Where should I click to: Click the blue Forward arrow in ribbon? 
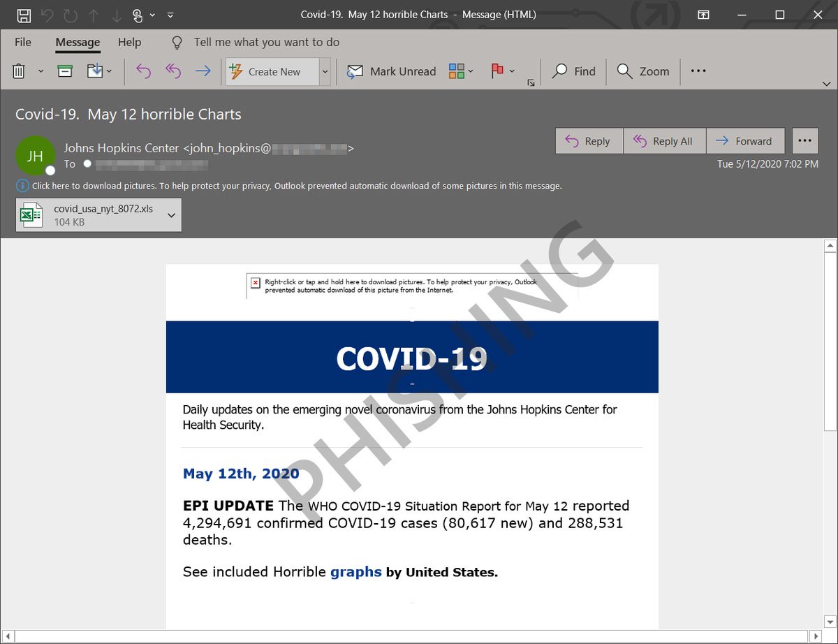(x=203, y=71)
